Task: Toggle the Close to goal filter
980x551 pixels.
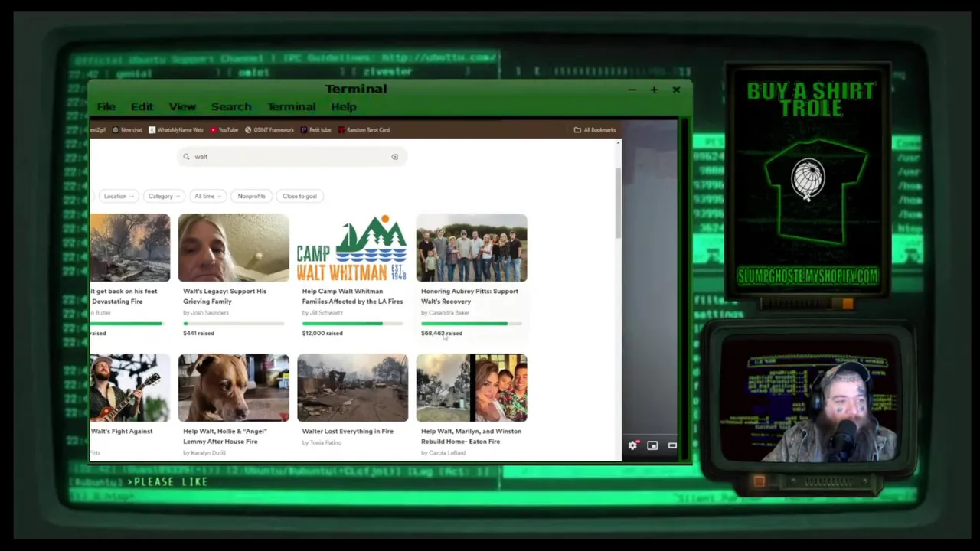Action: [x=299, y=197]
